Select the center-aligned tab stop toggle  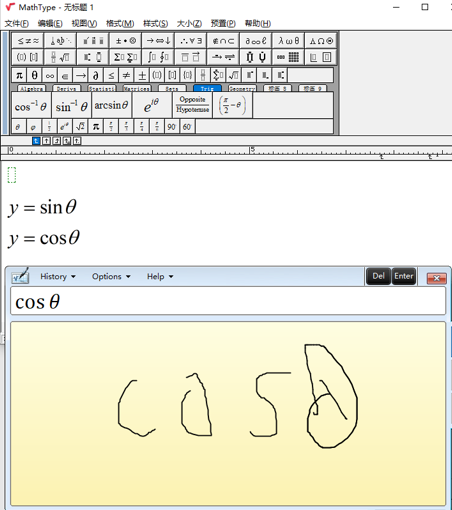46,141
